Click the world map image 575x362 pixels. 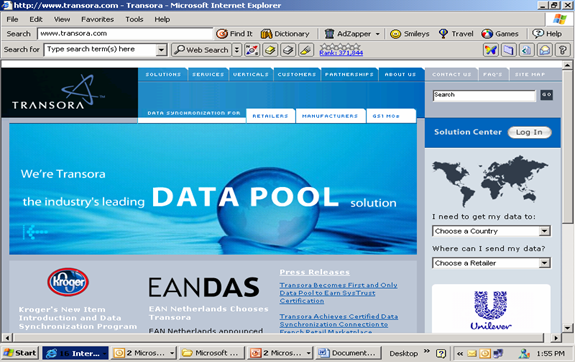point(490,180)
